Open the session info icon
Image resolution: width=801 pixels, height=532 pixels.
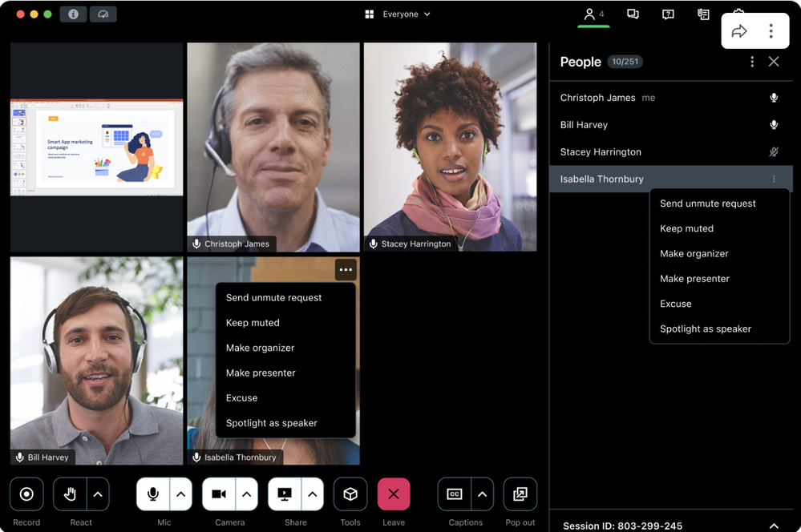pyautogui.click(x=73, y=14)
